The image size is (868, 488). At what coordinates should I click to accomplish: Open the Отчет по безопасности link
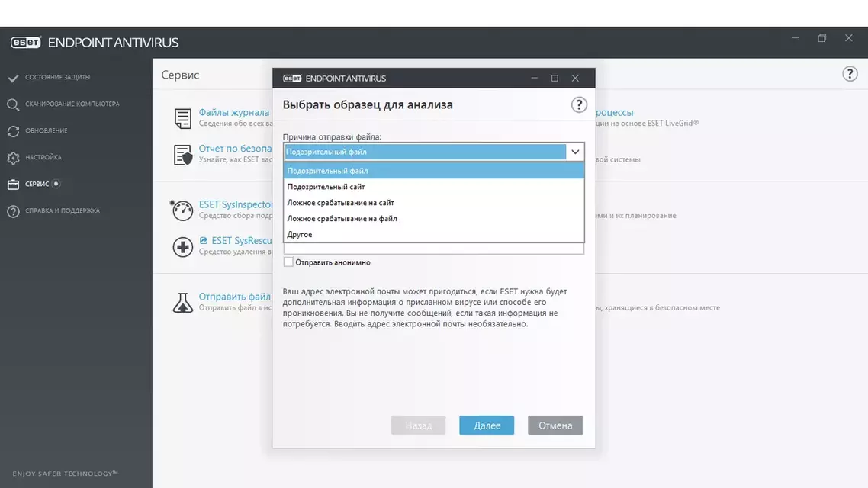[x=235, y=148]
